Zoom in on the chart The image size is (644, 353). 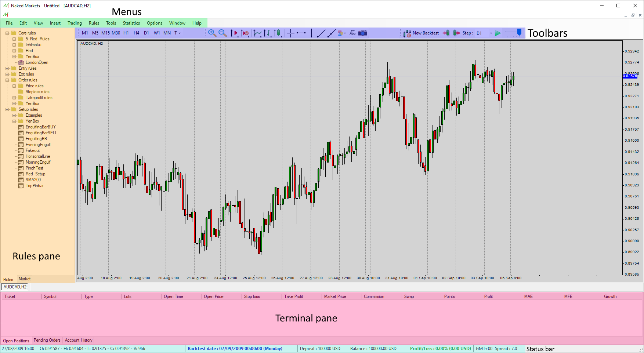pos(212,33)
